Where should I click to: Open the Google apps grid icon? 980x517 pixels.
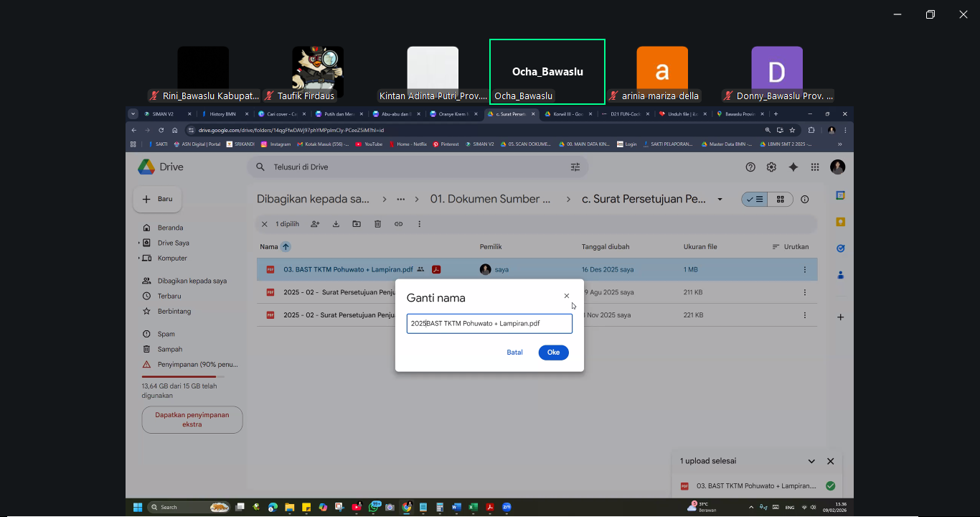click(815, 167)
